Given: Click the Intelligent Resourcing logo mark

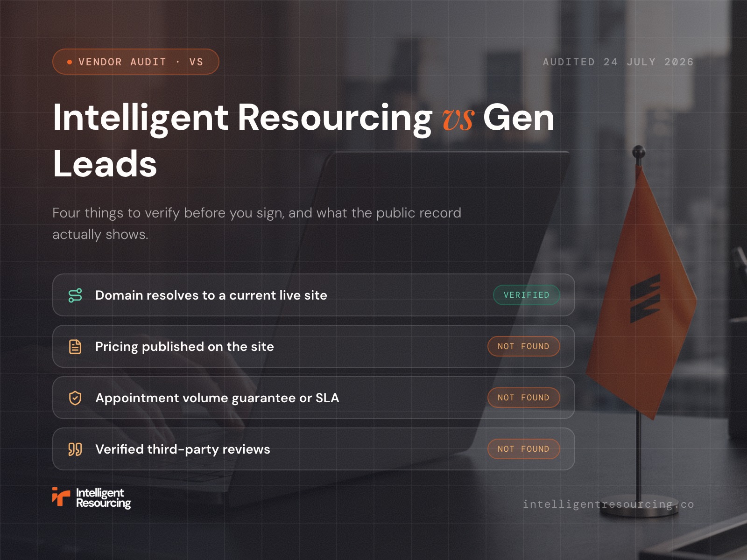Looking at the screenshot, I should [61, 497].
